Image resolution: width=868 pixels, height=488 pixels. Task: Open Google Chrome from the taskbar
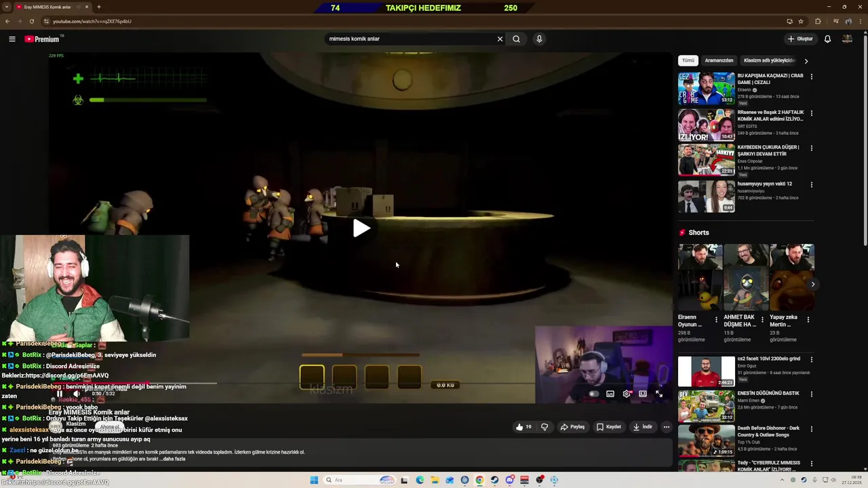point(479,480)
